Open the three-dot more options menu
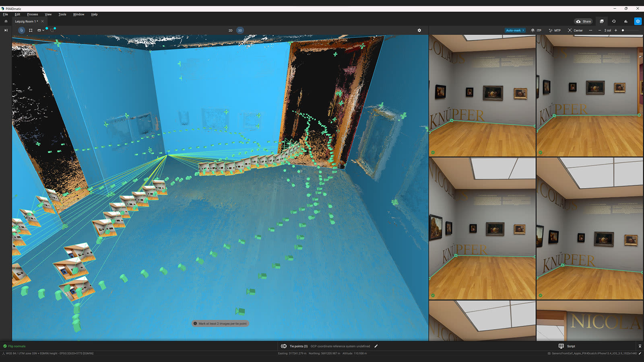 pos(590,30)
